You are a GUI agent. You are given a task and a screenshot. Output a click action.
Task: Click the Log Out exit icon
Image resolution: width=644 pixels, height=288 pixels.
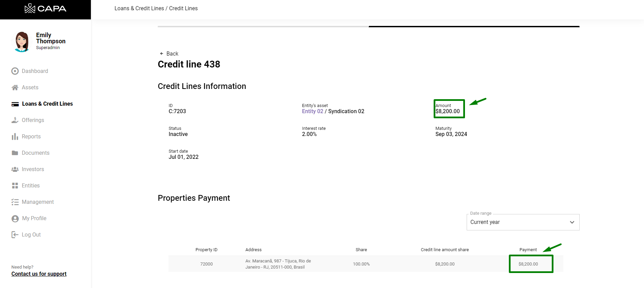click(15, 234)
